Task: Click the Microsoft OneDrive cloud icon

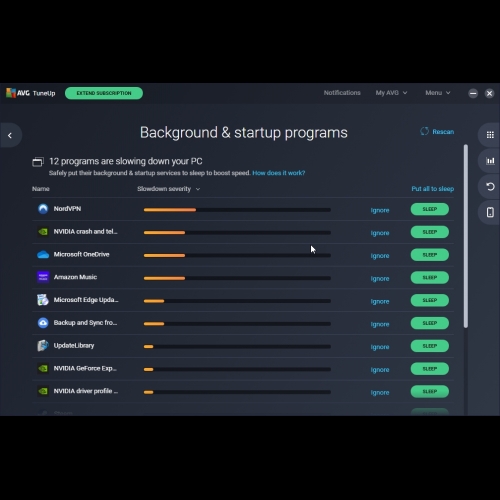Action: coord(43,255)
